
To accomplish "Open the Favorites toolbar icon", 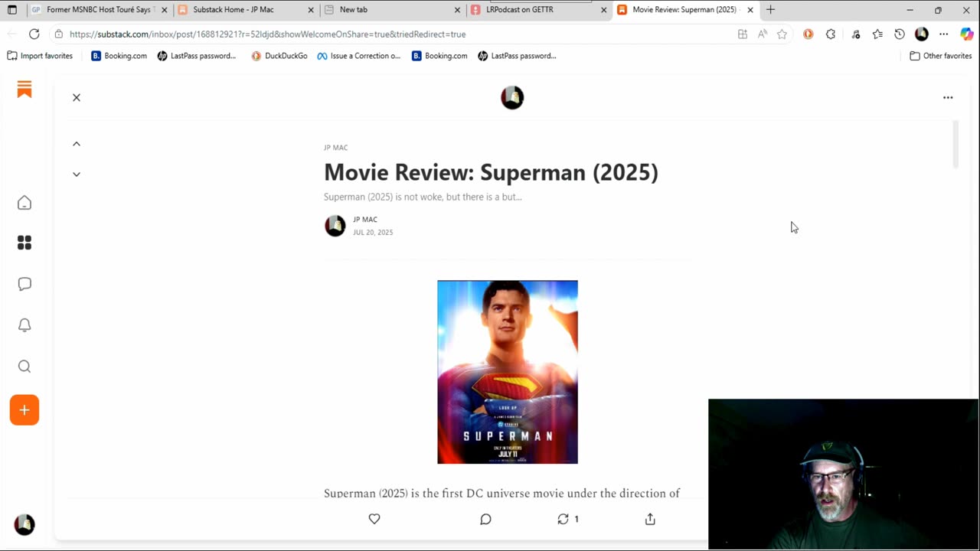I will [877, 34].
